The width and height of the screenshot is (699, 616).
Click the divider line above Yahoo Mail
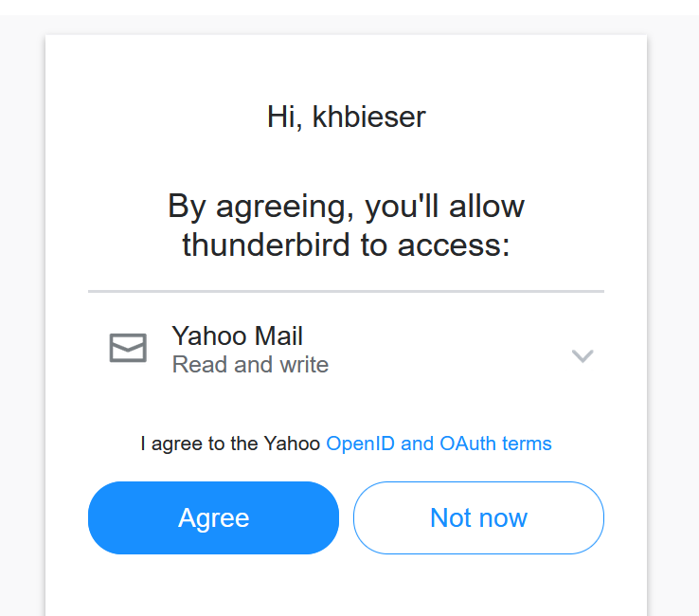pyautogui.click(x=346, y=291)
